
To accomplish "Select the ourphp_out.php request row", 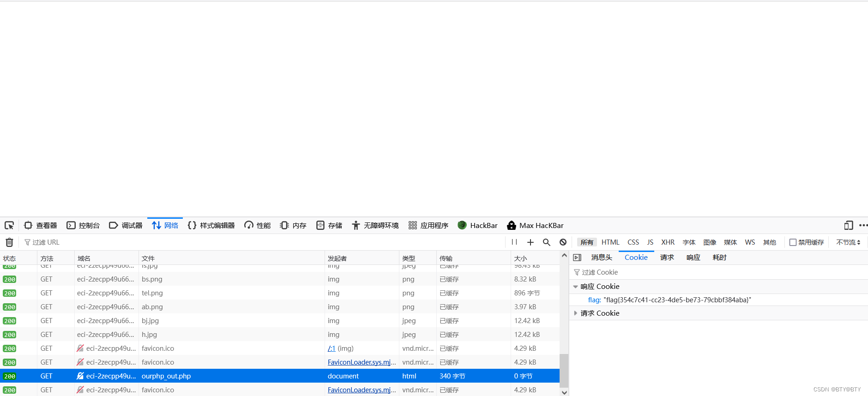I will tap(280, 376).
